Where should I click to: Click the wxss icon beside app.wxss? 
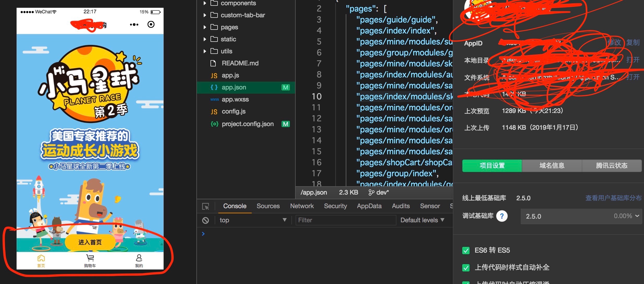pyautogui.click(x=214, y=100)
